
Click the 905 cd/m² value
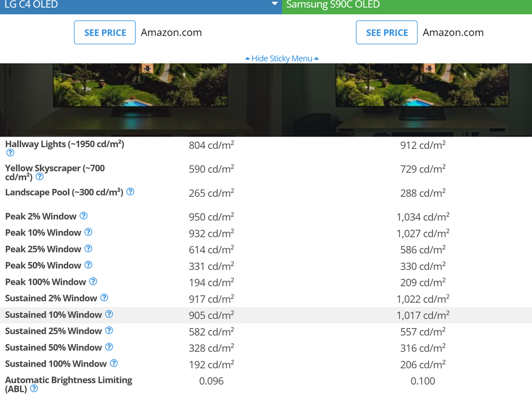(x=211, y=315)
